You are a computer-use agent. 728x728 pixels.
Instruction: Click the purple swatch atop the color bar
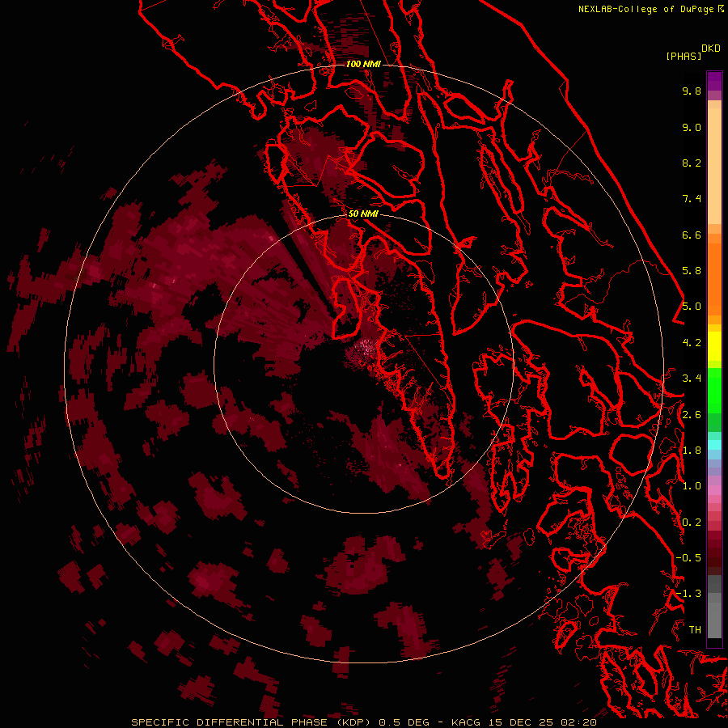[x=714, y=81]
